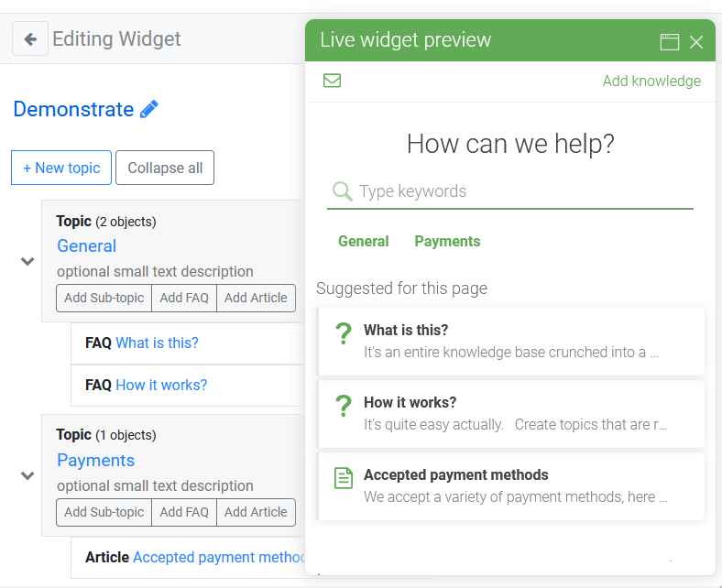This screenshot has height=588, width=722.
Task: Click Add Article under Payments topic
Action: (x=256, y=512)
